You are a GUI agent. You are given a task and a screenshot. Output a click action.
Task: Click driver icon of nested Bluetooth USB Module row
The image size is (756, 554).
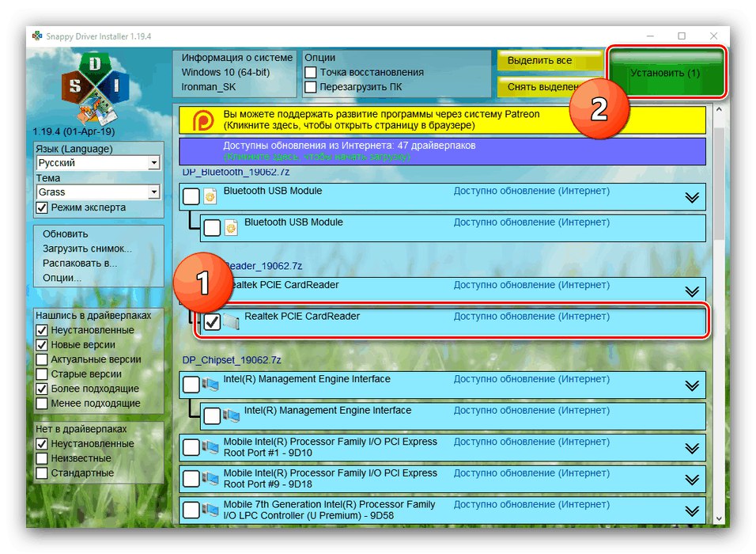[x=231, y=228]
